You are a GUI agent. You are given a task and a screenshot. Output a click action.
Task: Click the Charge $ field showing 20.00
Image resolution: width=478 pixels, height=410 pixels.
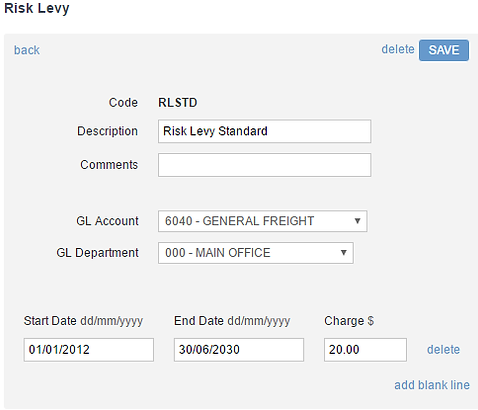click(365, 350)
